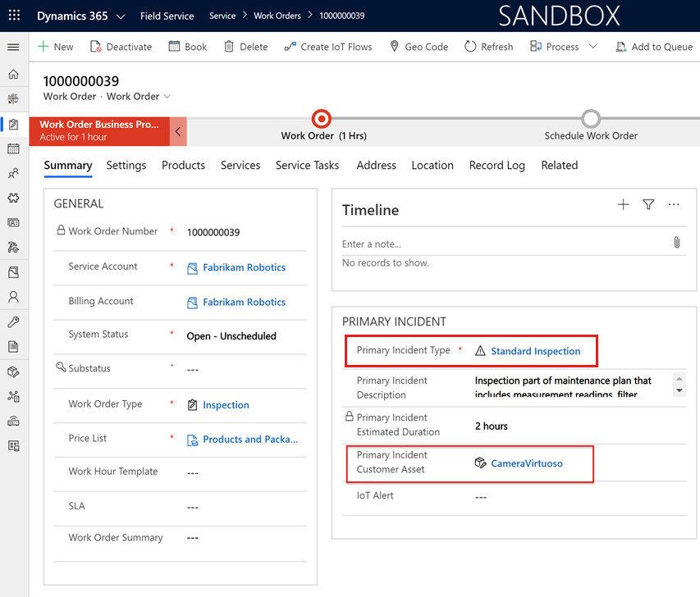This screenshot has height=597, width=700.
Task: Open the bottom sidebar grid icon
Action: (x=14, y=446)
